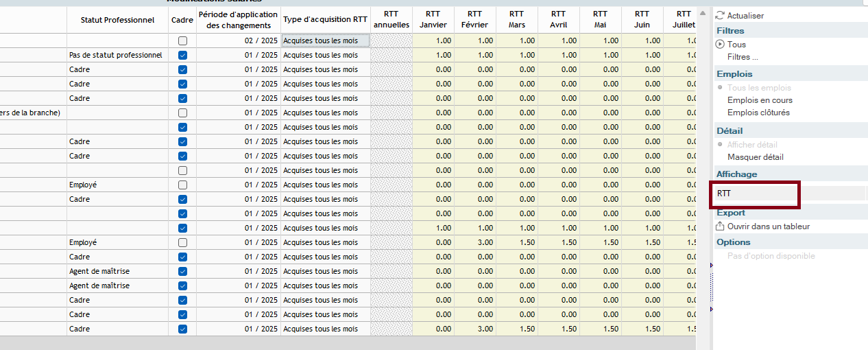Toggle Cadre checkbox in the 'ers de la branche)' row
Viewport: 868px width, 350px height.
pos(182,113)
